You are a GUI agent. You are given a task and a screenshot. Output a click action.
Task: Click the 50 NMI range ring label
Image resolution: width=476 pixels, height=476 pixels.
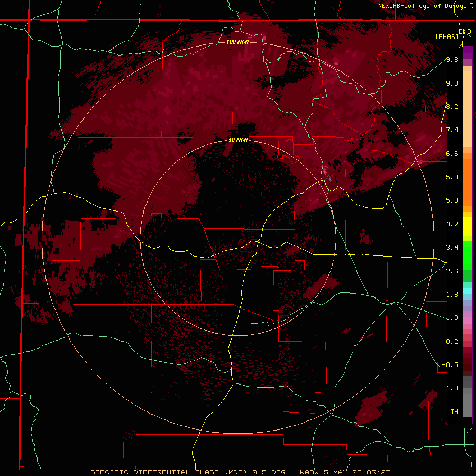point(238,140)
